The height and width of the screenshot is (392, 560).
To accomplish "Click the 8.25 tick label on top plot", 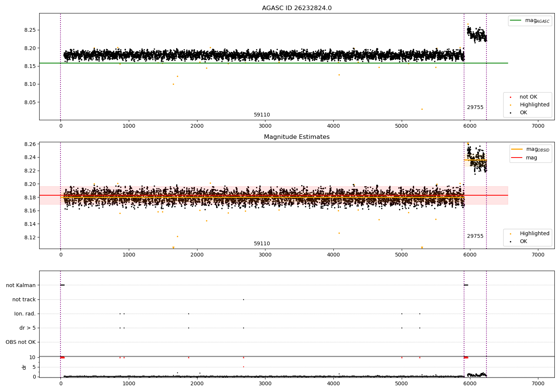I will [x=30, y=30].
